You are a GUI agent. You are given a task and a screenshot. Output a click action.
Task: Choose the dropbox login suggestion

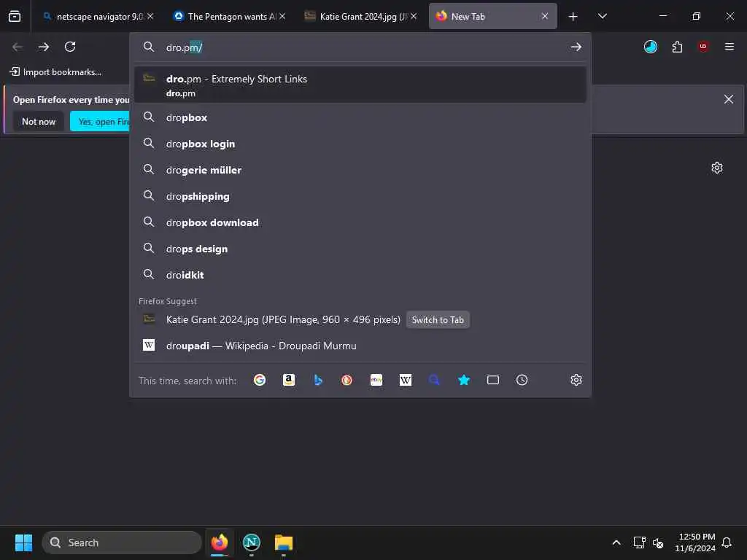tap(360, 144)
